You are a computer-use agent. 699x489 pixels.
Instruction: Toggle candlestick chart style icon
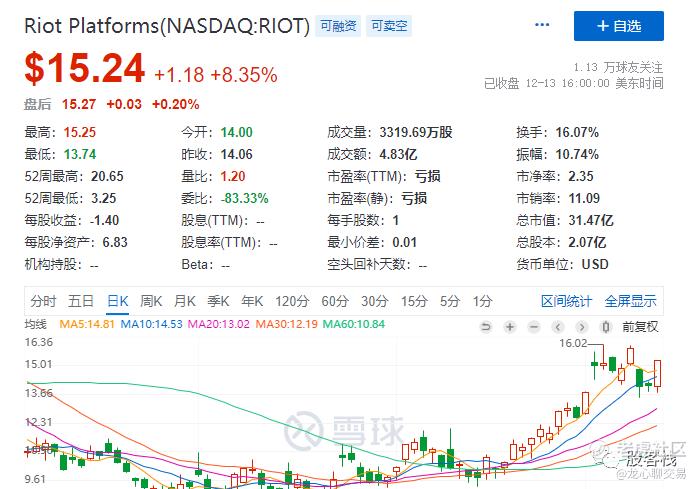pyautogui.click(x=605, y=327)
